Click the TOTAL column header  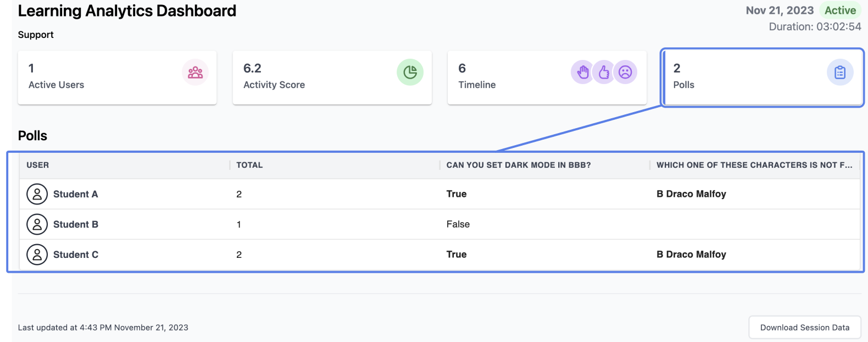click(x=249, y=165)
